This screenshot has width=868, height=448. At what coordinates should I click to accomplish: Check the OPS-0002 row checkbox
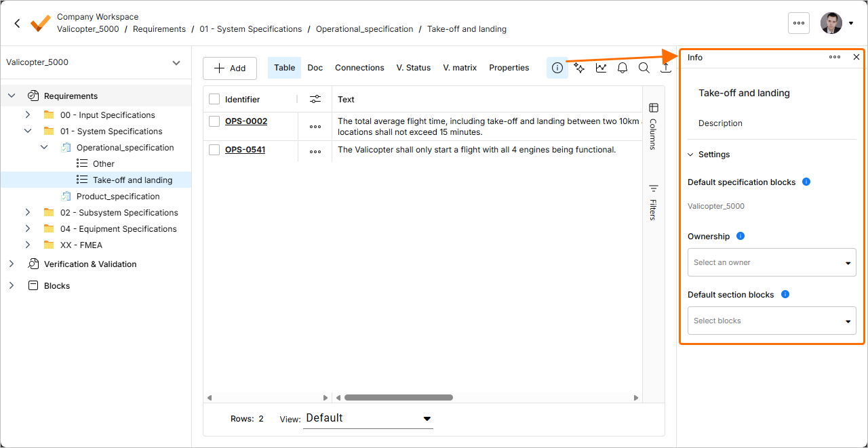[214, 121]
